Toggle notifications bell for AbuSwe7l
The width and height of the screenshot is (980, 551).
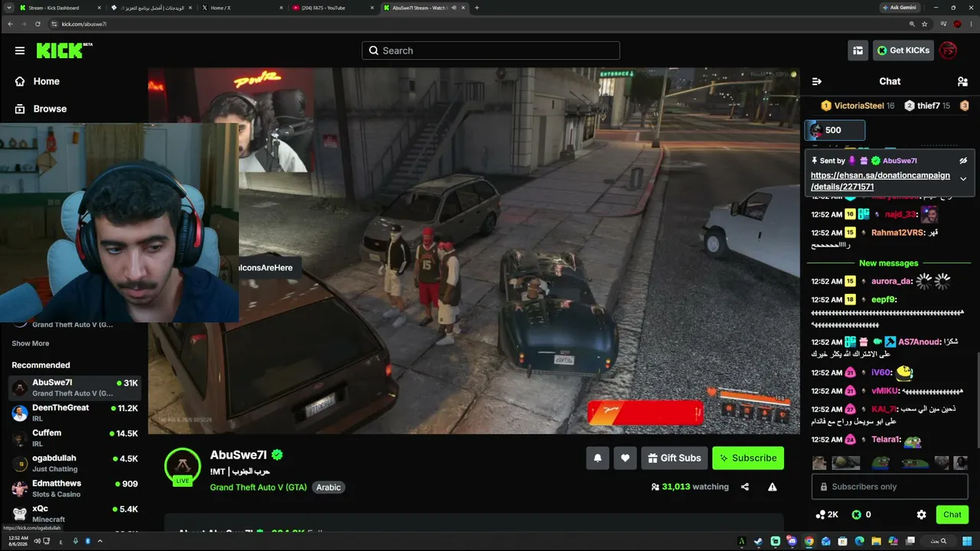[598, 458]
